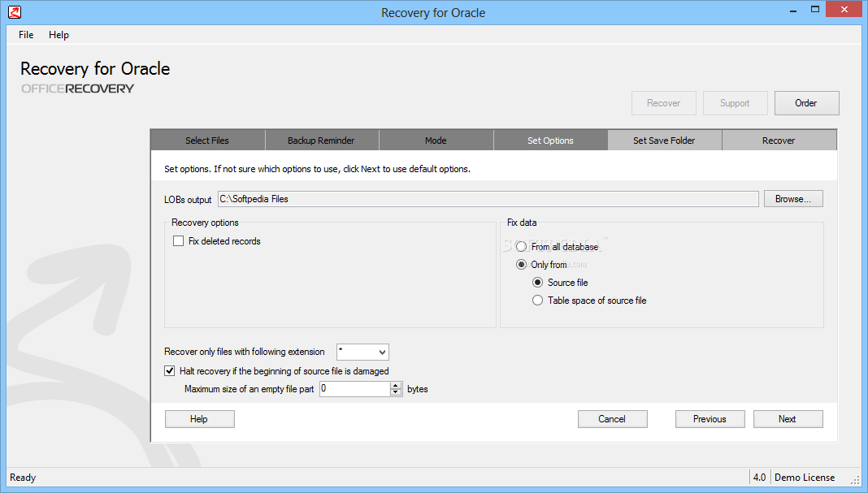This screenshot has width=868, height=493.
Task: Enable the Fix deleted records checkbox
Action: click(x=178, y=241)
